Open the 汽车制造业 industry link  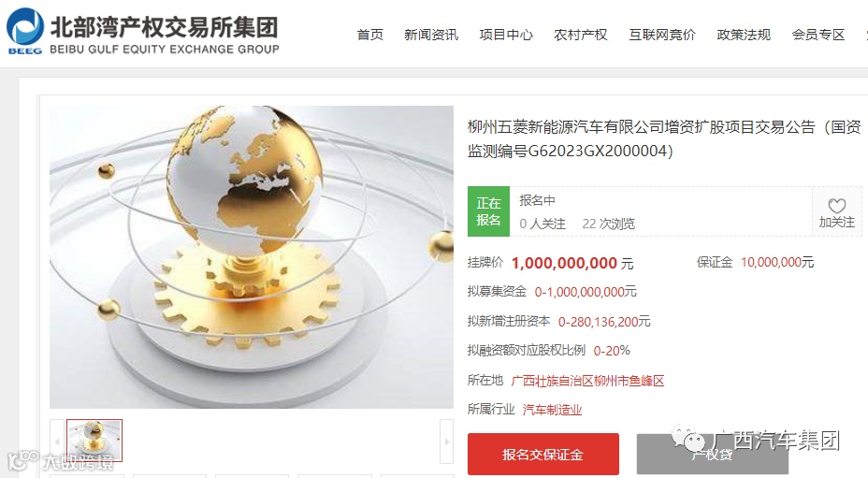tap(552, 410)
